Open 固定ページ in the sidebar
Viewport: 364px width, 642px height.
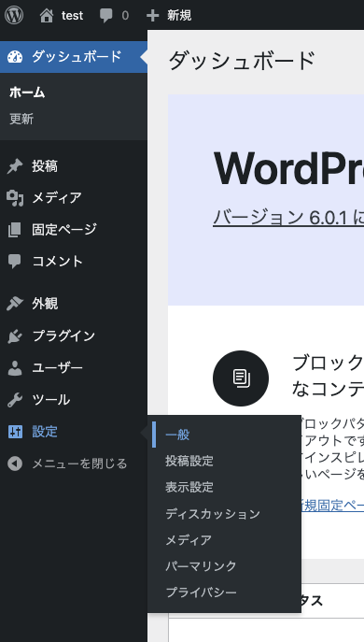(64, 229)
